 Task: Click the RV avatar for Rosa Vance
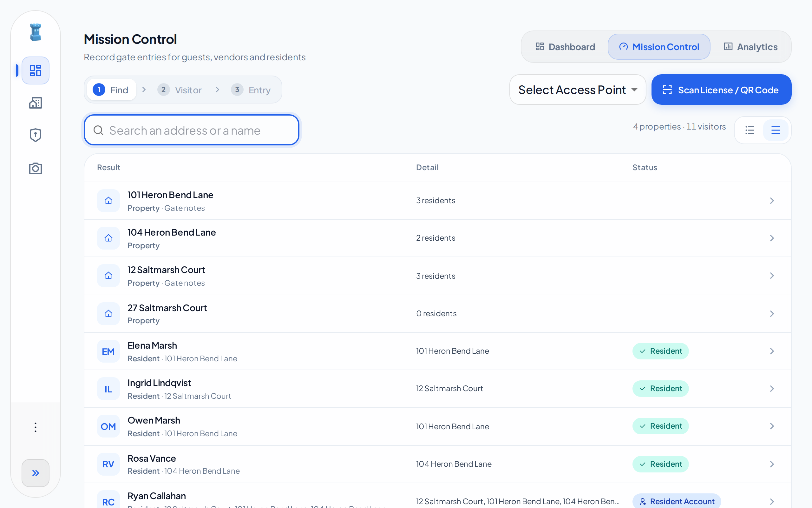108,464
